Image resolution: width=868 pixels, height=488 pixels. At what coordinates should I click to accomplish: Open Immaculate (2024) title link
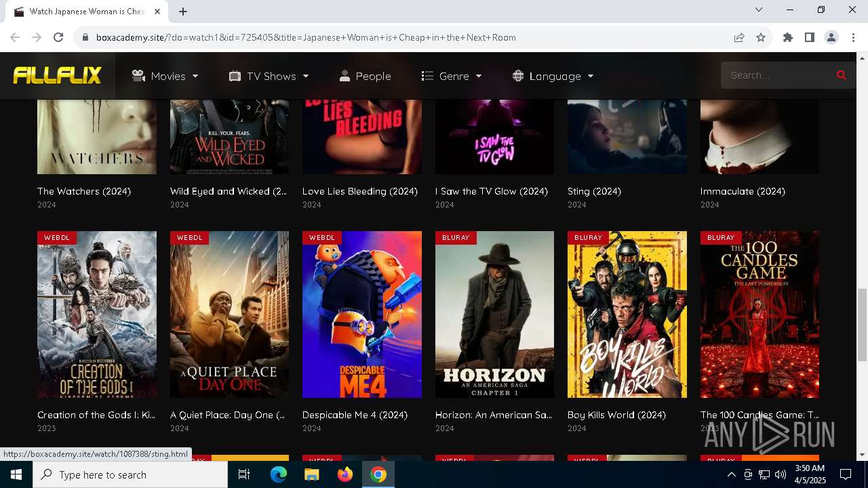click(x=743, y=191)
